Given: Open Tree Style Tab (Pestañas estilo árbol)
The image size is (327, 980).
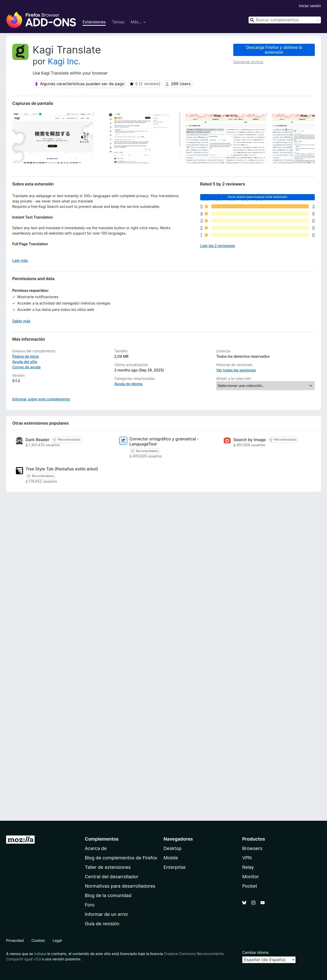Looking at the screenshot, I should pos(62,469).
